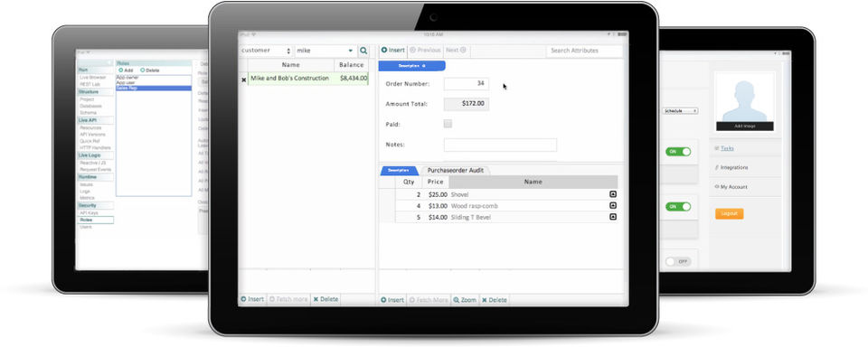This screenshot has height=347, width=868.
Task: Switch to the Purchaseorder Audit tab
Action: tap(455, 171)
